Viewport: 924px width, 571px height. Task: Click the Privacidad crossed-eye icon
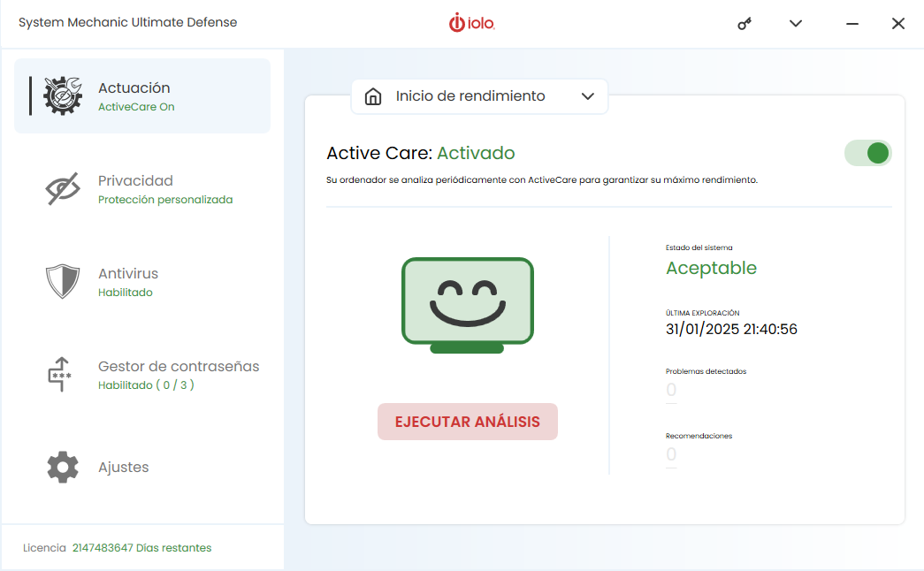(x=63, y=188)
